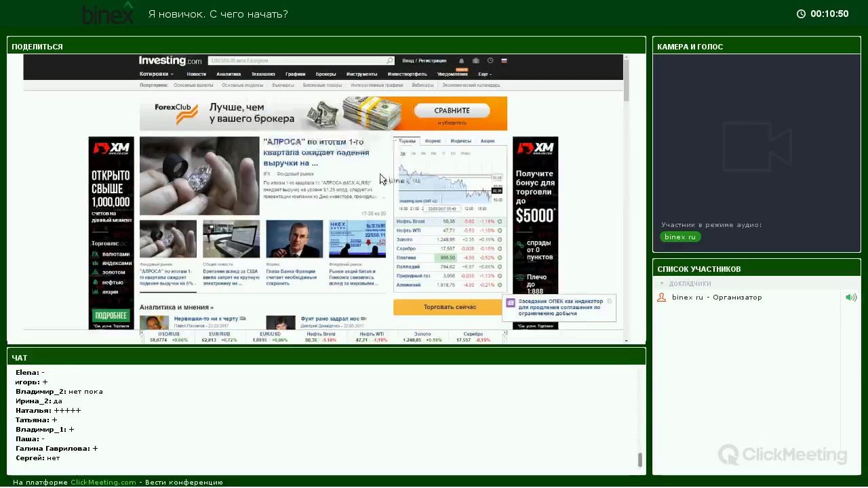868x488 pixels.
Task: Click the clock icon in the Алюминий row
Action: pos(500,285)
